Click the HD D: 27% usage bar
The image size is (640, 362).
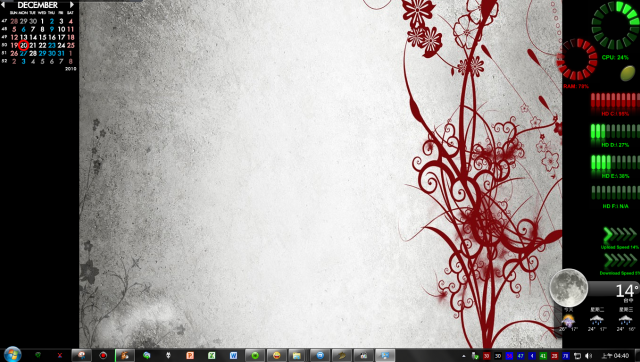point(615,132)
